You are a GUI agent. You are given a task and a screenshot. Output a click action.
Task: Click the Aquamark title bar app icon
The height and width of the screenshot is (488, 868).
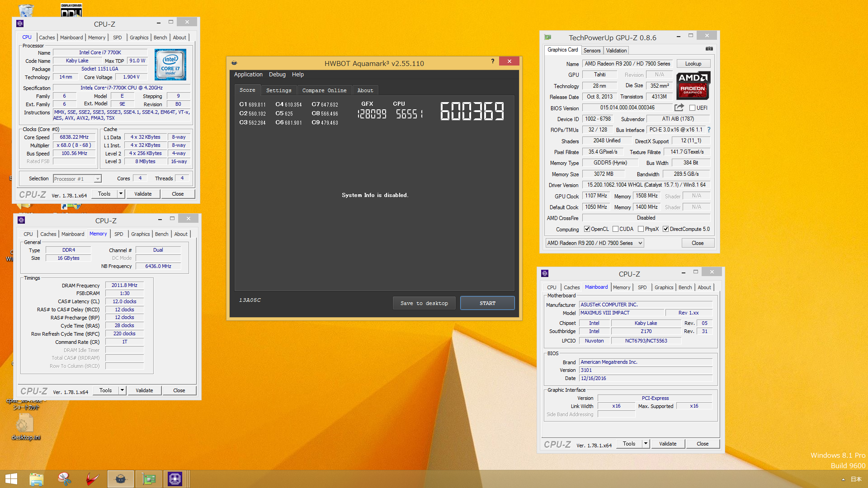234,63
